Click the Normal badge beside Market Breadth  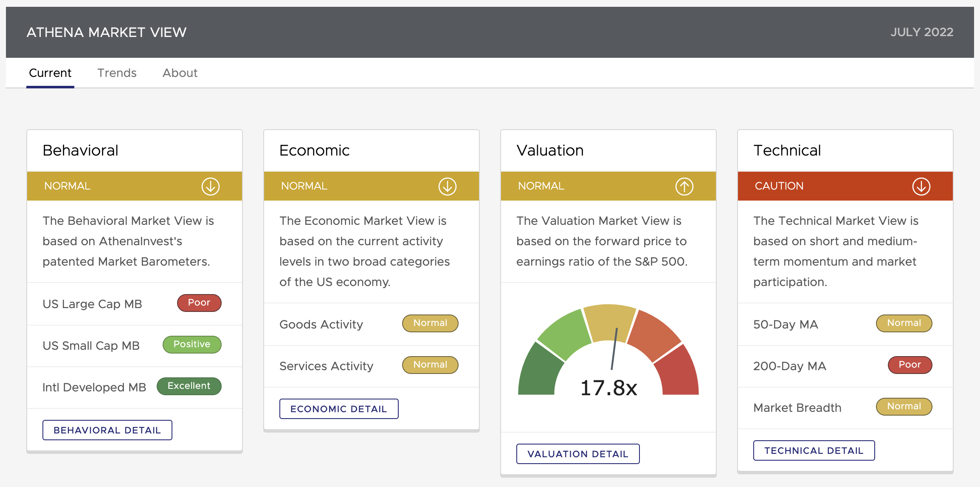(x=904, y=406)
